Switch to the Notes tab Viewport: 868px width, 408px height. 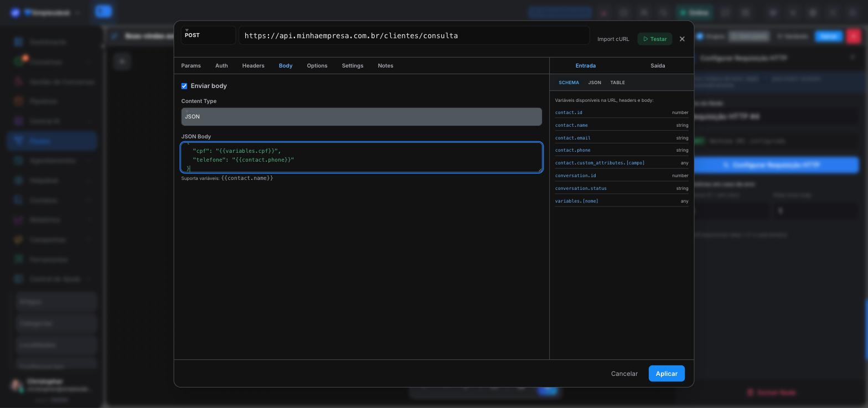point(385,66)
